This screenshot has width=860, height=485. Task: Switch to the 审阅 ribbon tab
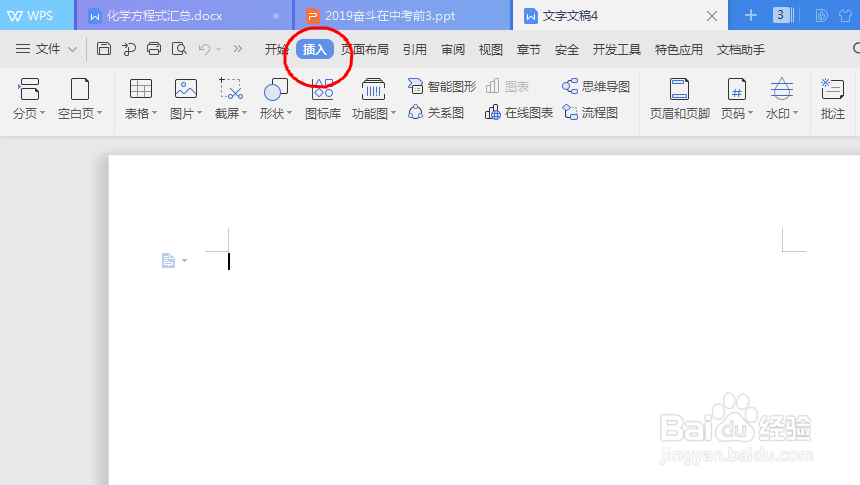click(453, 49)
